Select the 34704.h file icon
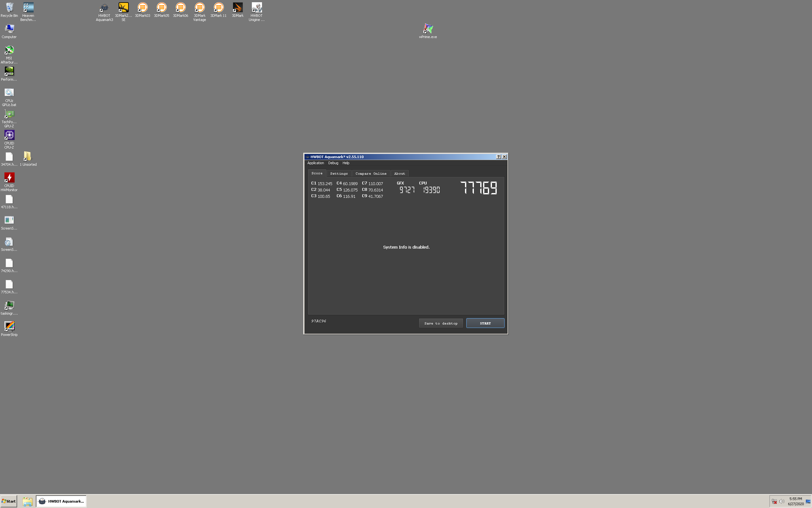 click(x=9, y=159)
